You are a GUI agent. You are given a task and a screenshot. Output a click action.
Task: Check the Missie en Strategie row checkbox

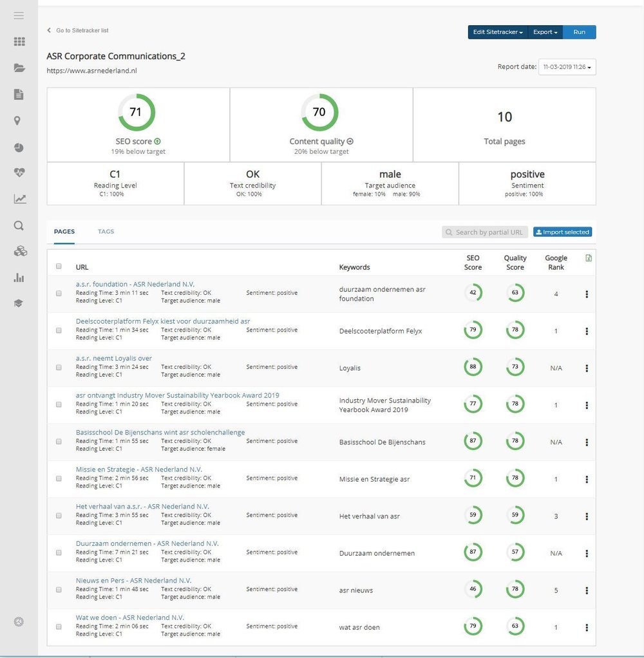[59, 478]
